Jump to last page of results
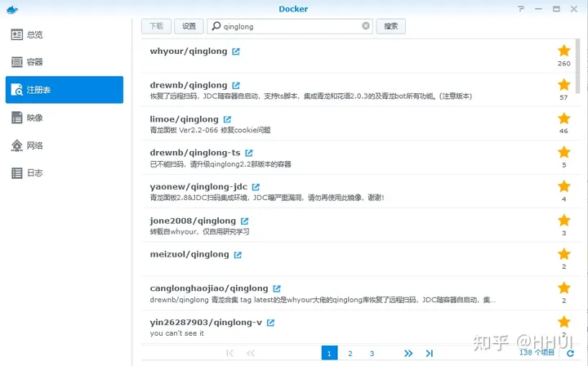This screenshot has width=588, height=366. pos(430,353)
